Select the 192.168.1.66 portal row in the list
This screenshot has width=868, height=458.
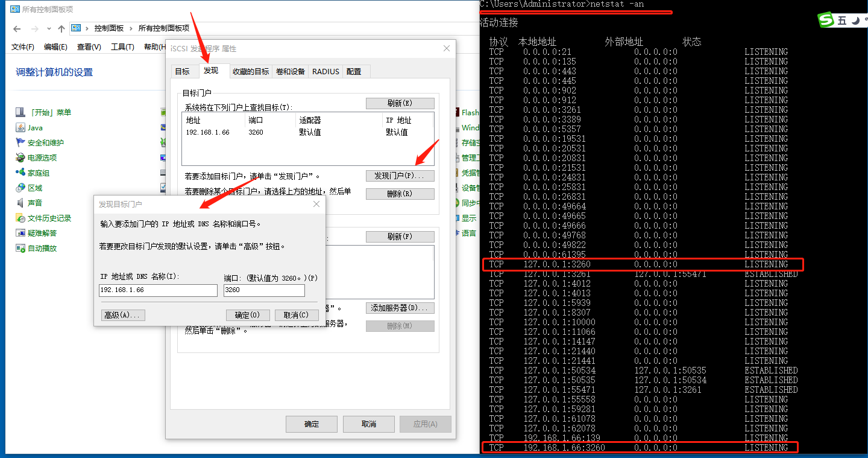click(307, 132)
